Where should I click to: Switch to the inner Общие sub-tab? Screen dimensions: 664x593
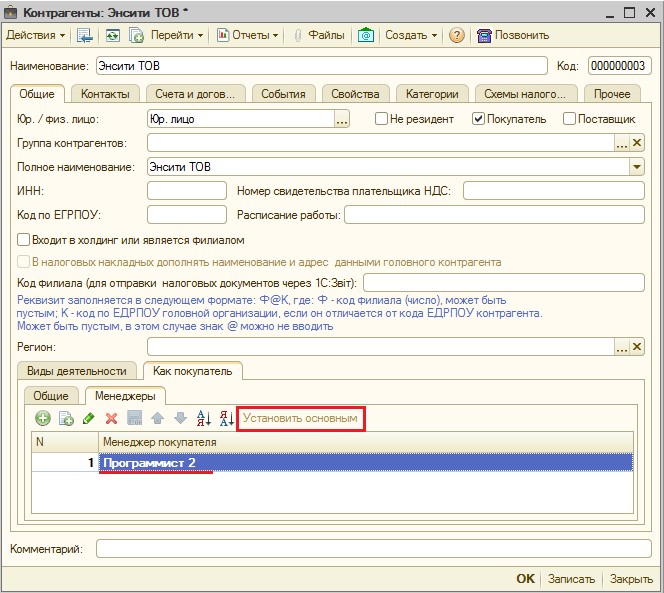tap(51, 396)
